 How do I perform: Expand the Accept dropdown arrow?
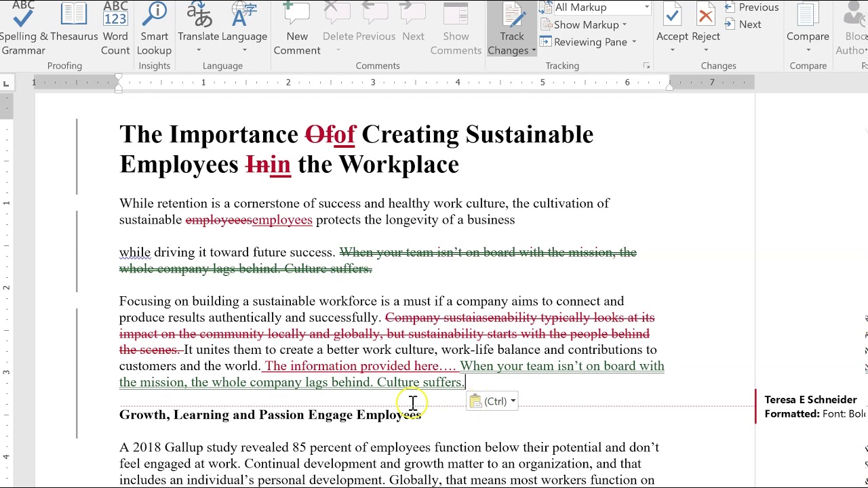click(x=672, y=51)
